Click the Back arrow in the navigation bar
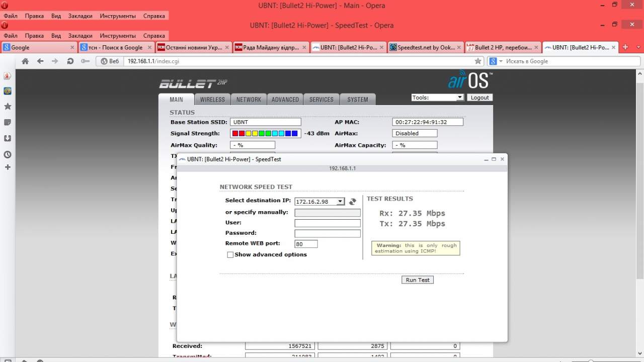 [x=40, y=61]
